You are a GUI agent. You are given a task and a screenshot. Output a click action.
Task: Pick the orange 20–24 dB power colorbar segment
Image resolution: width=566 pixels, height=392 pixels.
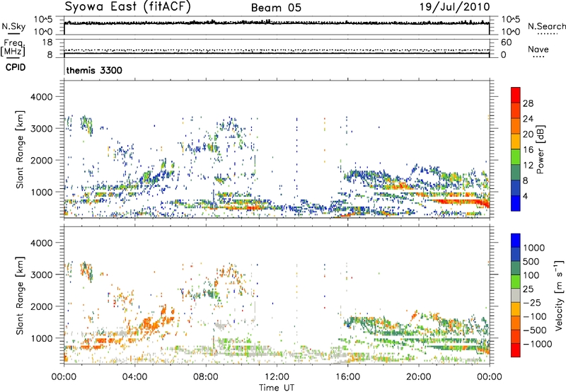(516, 126)
